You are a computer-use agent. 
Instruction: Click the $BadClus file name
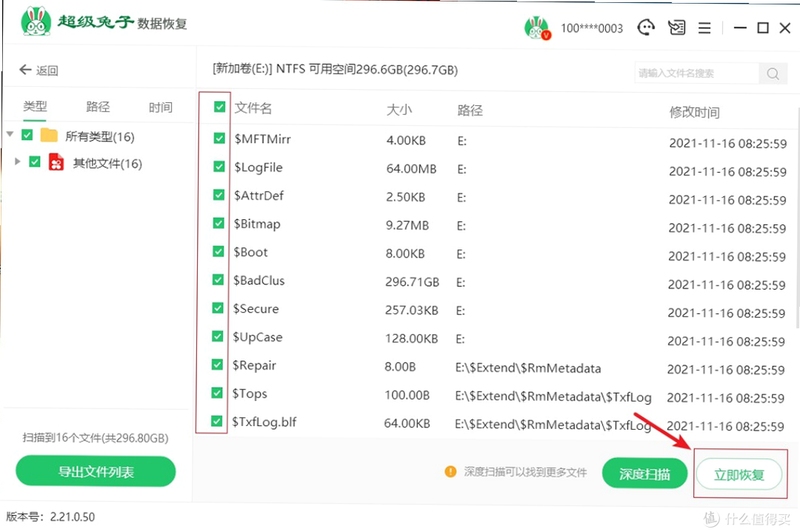259,281
